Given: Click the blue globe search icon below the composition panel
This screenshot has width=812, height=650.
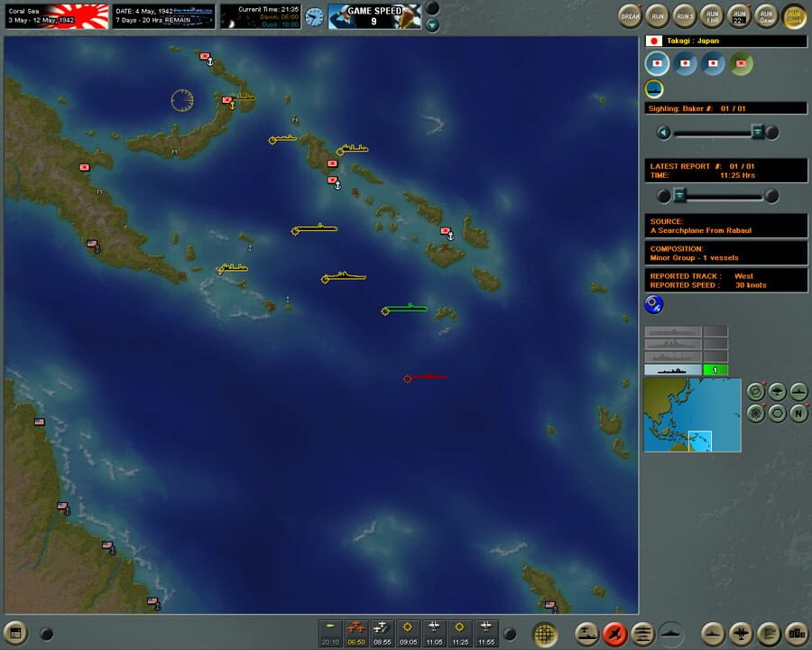Looking at the screenshot, I should pyautogui.click(x=652, y=303).
